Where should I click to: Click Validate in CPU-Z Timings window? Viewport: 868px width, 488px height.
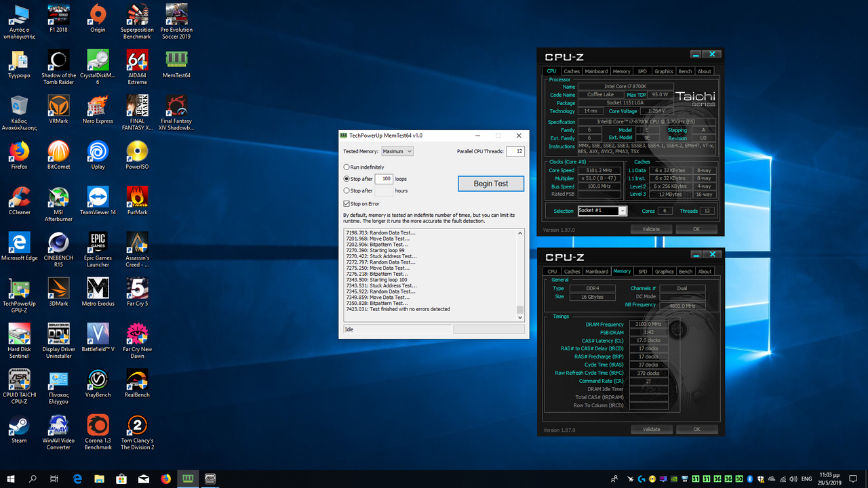coord(651,429)
